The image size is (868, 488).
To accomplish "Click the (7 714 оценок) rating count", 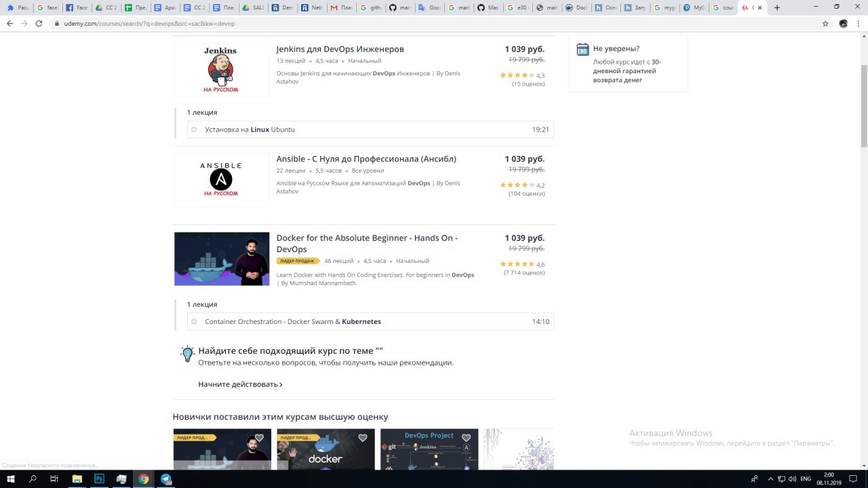I will tap(524, 273).
